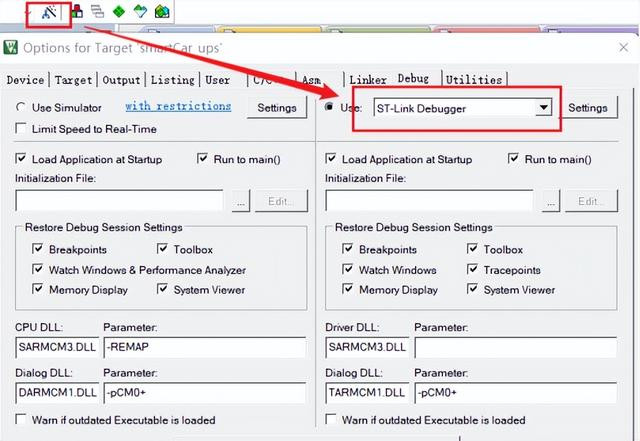Close the Options for Target dialog
640x441 pixels.
623,47
